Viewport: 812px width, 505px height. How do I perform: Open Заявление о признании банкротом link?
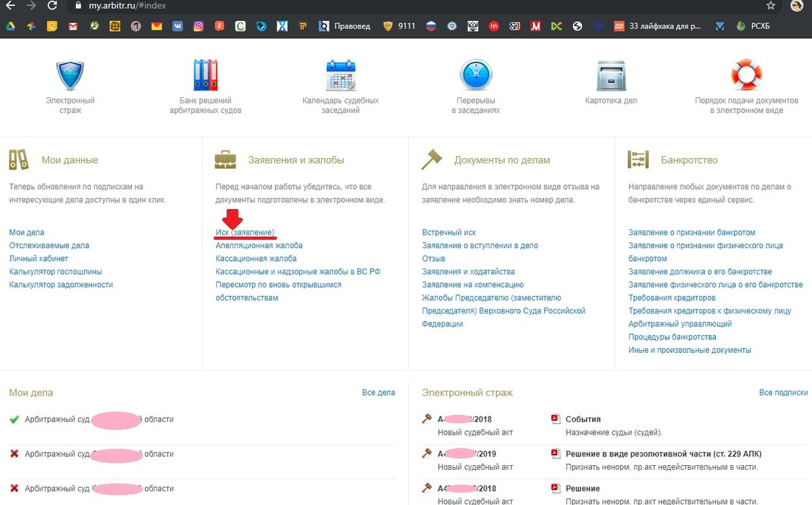[692, 233]
